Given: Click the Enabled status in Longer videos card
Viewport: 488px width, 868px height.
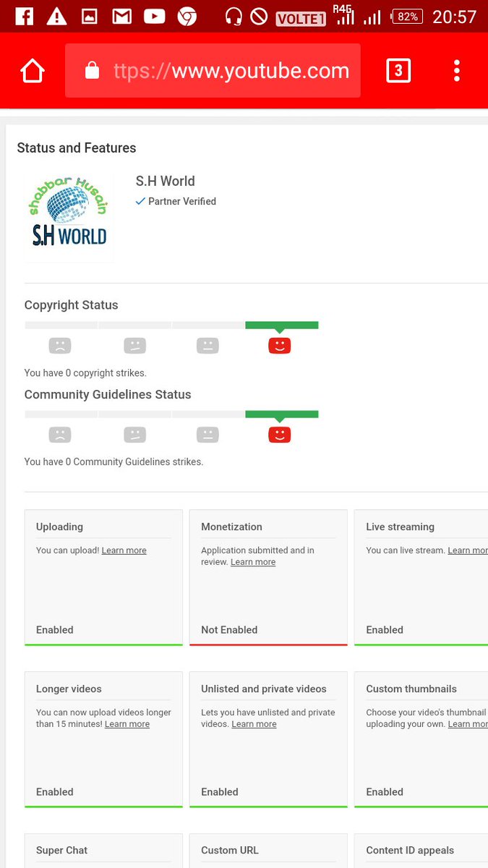Looking at the screenshot, I should (55, 792).
